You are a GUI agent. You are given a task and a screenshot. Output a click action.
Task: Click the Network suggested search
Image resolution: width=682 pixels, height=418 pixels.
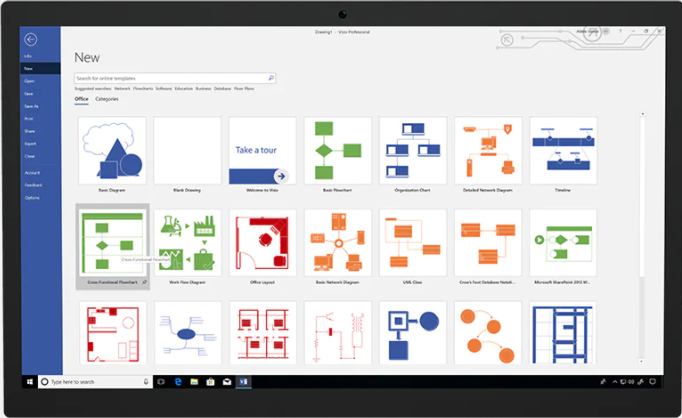(x=122, y=89)
